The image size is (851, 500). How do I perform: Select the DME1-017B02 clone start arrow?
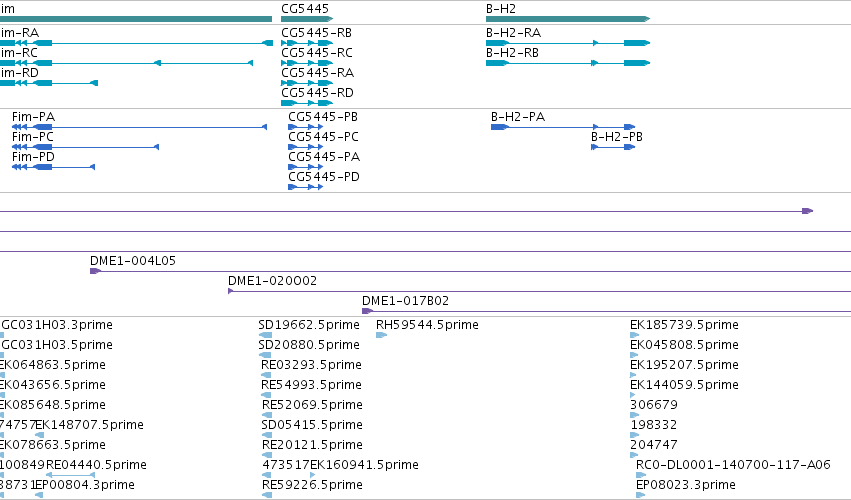click(367, 311)
